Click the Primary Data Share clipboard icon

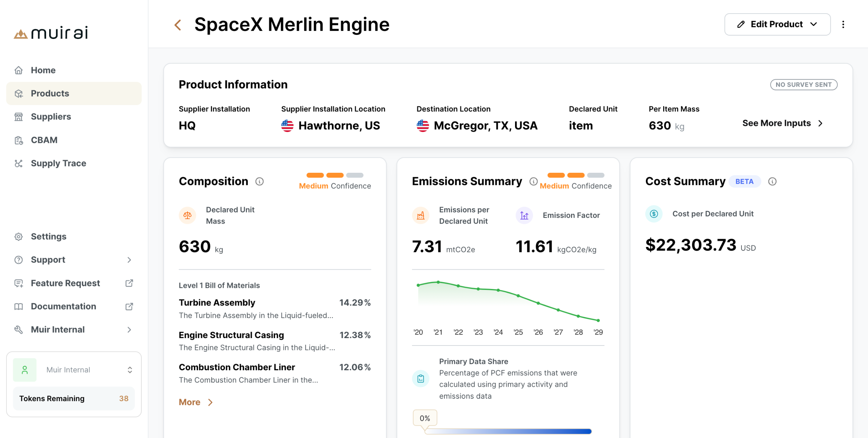click(x=420, y=379)
